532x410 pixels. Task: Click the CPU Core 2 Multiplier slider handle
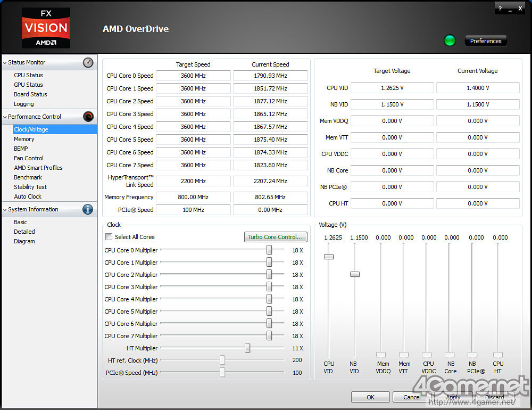coord(269,274)
